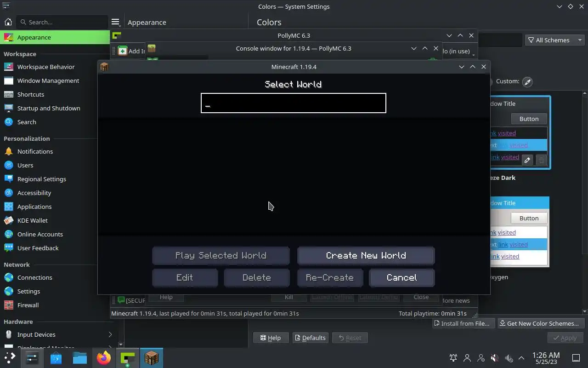The image size is (588, 368).
Task: Click the Close button in console window
Action: click(x=421, y=297)
